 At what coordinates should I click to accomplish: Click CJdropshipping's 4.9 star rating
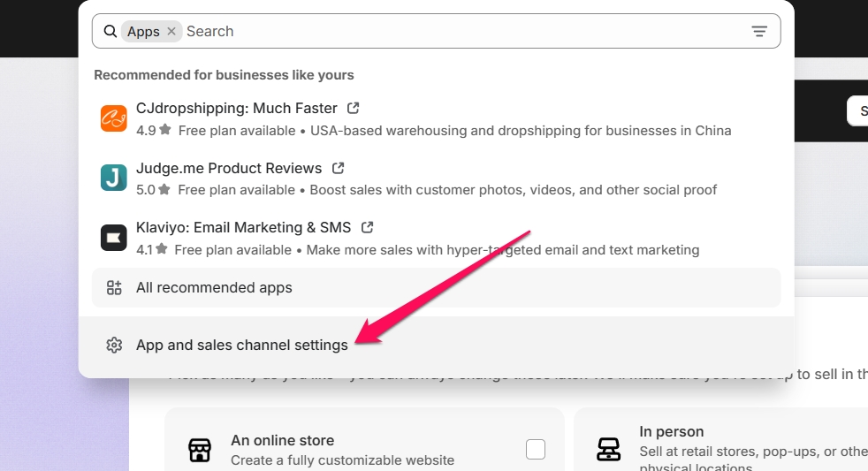click(153, 130)
